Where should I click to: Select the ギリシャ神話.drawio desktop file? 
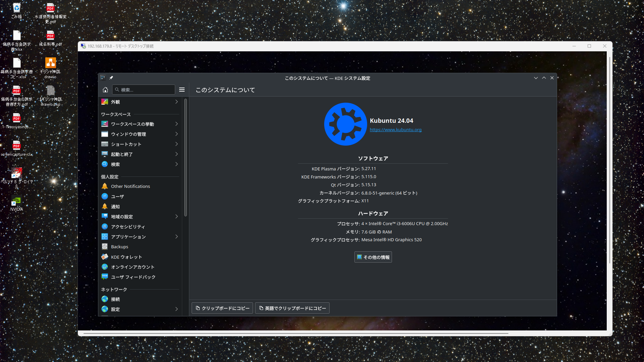[50, 68]
